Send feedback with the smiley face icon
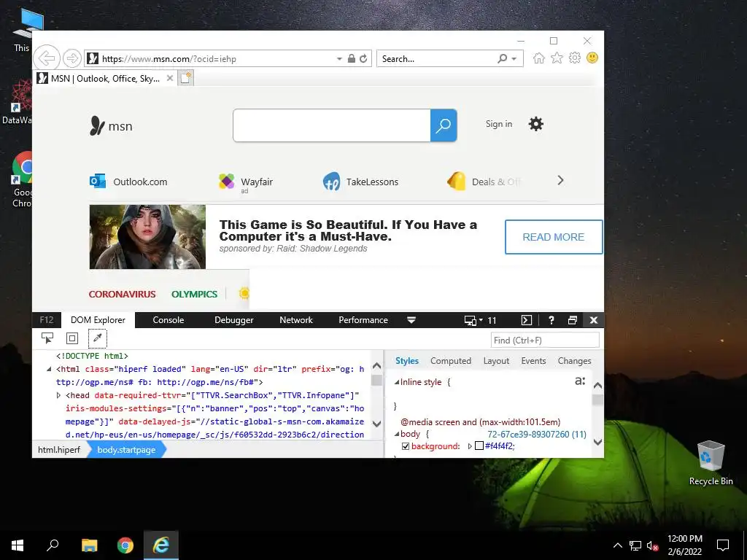This screenshot has height=560, width=747. pyautogui.click(x=592, y=58)
